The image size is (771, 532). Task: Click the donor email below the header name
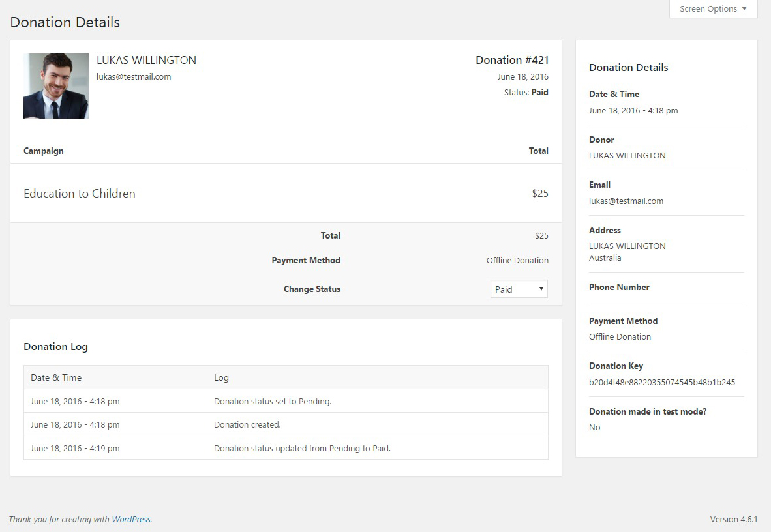pos(134,76)
